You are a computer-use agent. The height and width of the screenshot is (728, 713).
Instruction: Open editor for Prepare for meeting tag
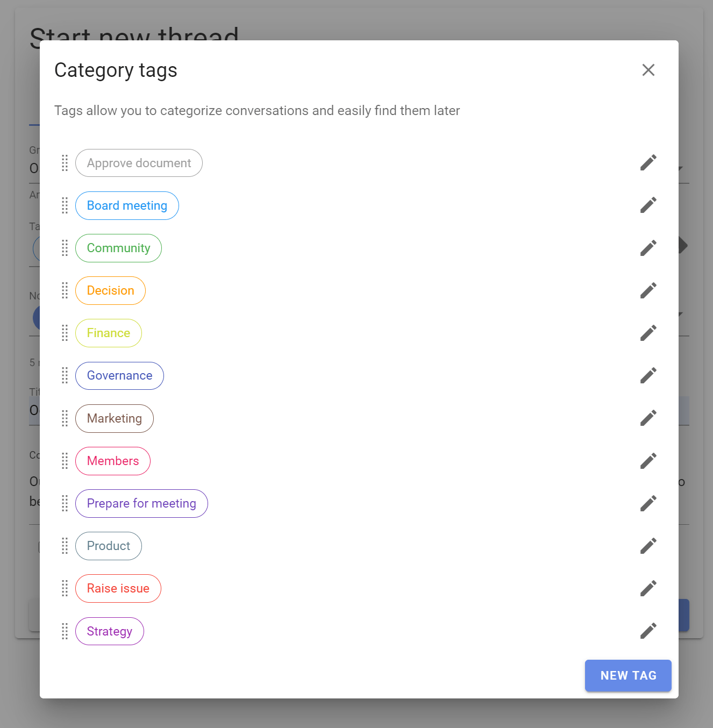pos(648,503)
